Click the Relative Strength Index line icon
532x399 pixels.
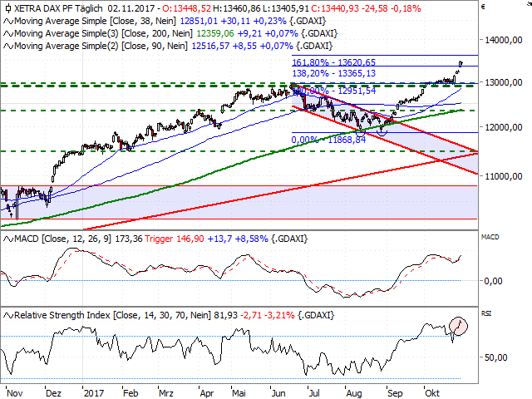[x=6, y=316]
